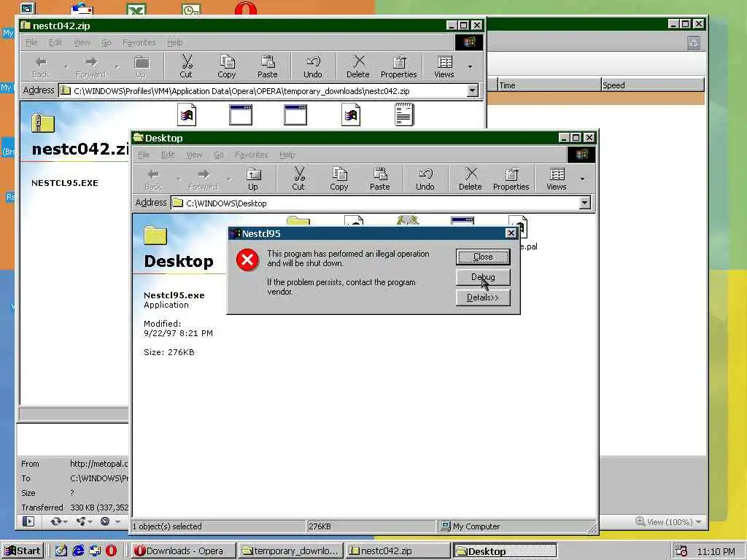Image resolution: width=747 pixels, height=560 pixels.
Task: Click Copy in nestc042.zip window toolbar
Action: click(227, 66)
